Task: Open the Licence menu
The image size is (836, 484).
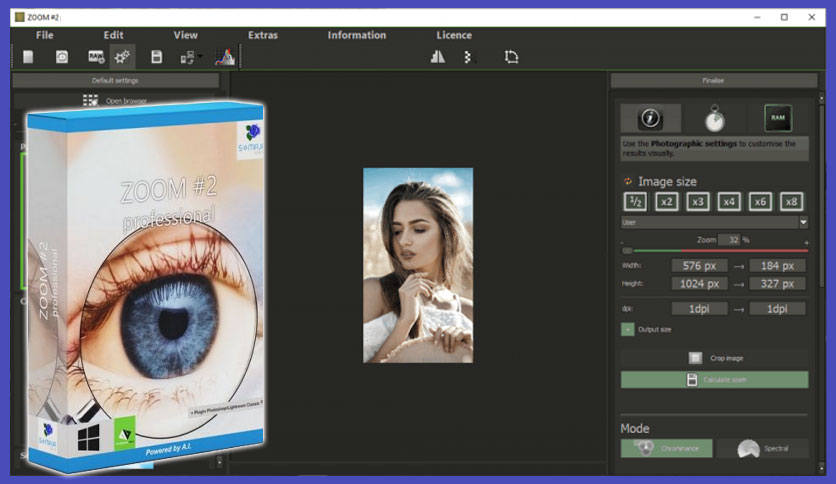Action: pos(454,35)
